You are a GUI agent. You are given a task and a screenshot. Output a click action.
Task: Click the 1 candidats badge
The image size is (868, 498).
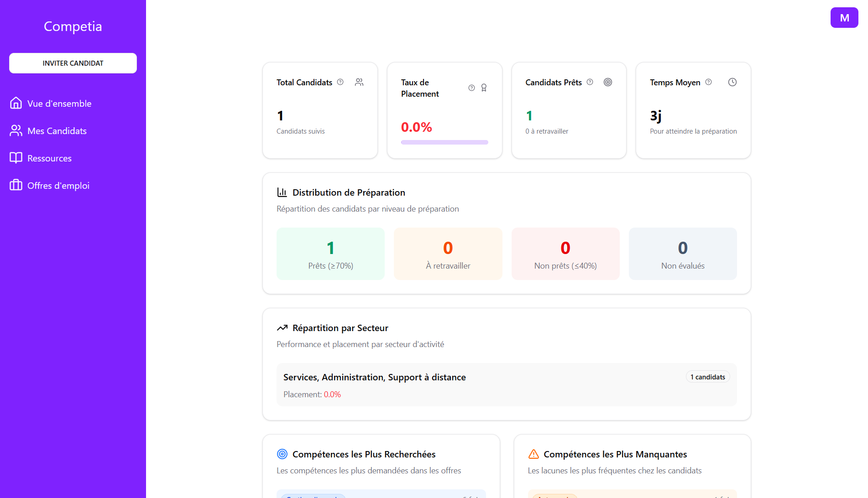[x=707, y=377]
